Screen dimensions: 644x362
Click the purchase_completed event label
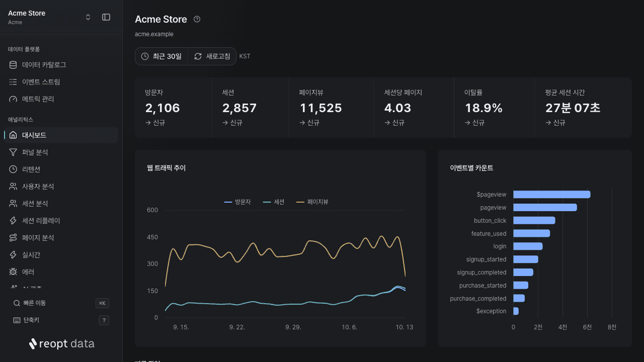click(478, 299)
